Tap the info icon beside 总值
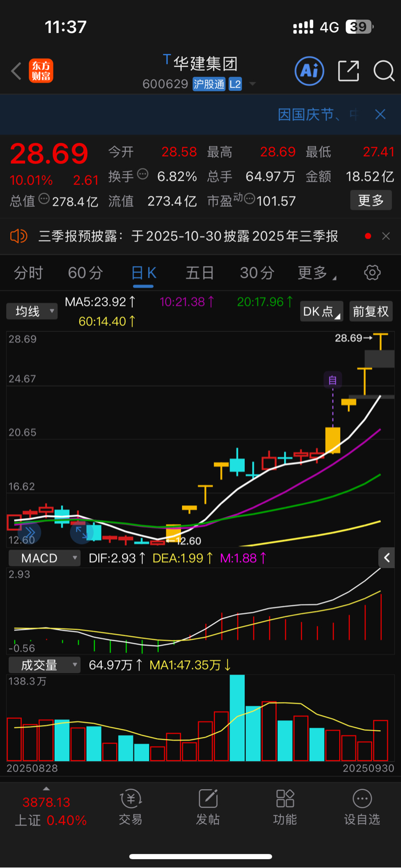The height and width of the screenshot is (868, 401). point(44,199)
